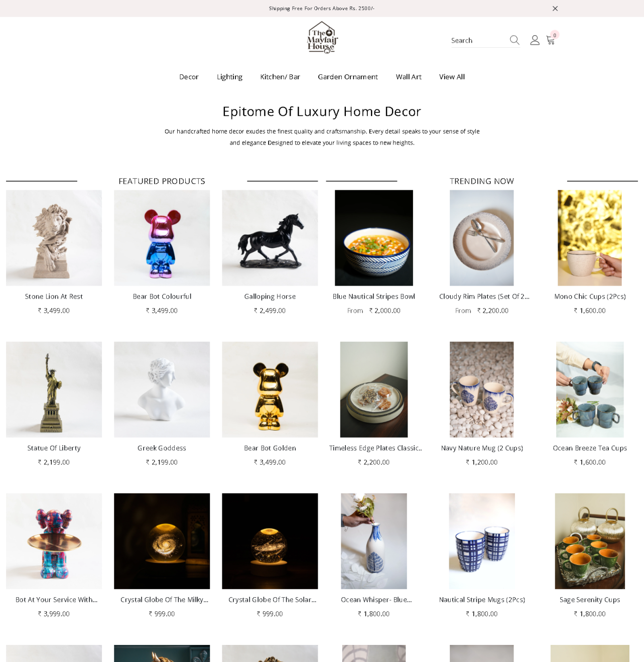The height and width of the screenshot is (662, 644).
Task: Open the Decor menu
Action: click(189, 77)
